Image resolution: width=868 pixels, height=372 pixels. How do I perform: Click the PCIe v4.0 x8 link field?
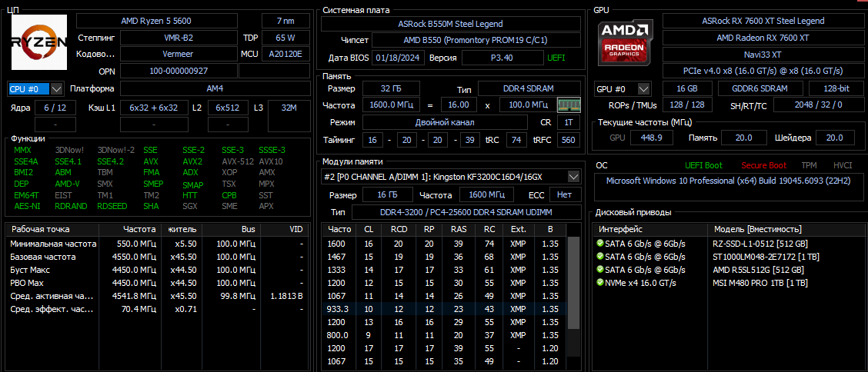click(763, 71)
